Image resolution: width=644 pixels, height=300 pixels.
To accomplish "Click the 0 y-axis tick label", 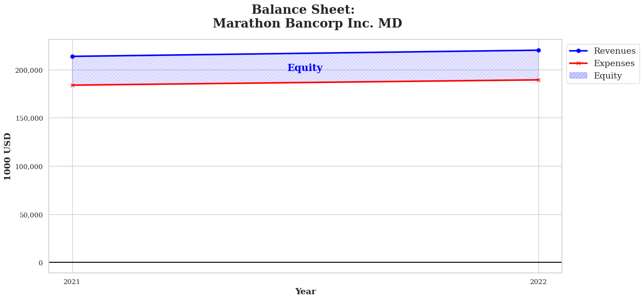I will pos(41,263).
